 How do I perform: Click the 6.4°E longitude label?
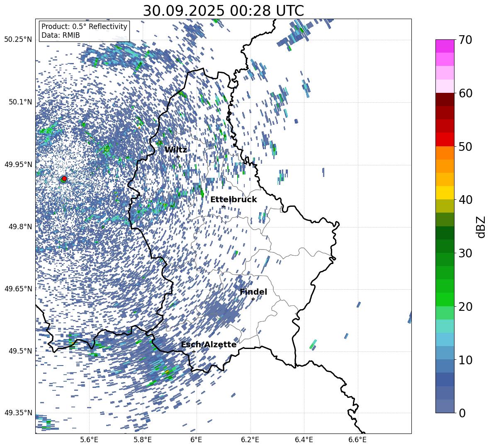point(304,440)
